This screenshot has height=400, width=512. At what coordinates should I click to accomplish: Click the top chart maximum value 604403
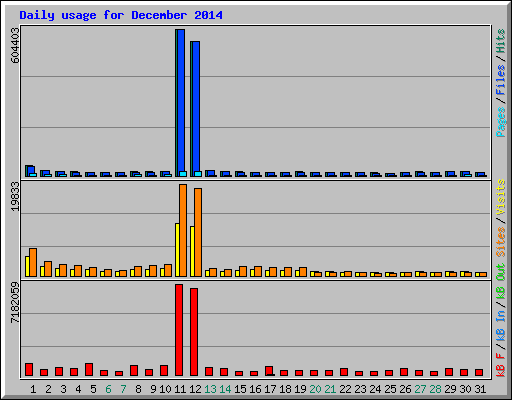15,46
